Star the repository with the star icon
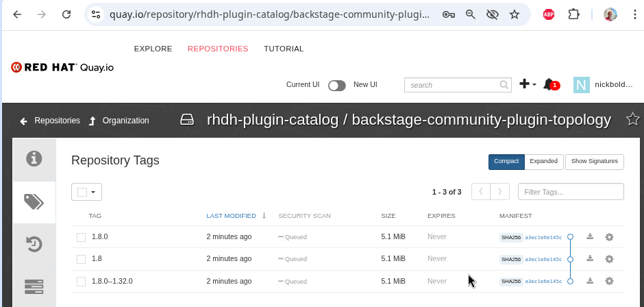Image resolution: width=644 pixels, height=307 pixels. click(632, 120)
